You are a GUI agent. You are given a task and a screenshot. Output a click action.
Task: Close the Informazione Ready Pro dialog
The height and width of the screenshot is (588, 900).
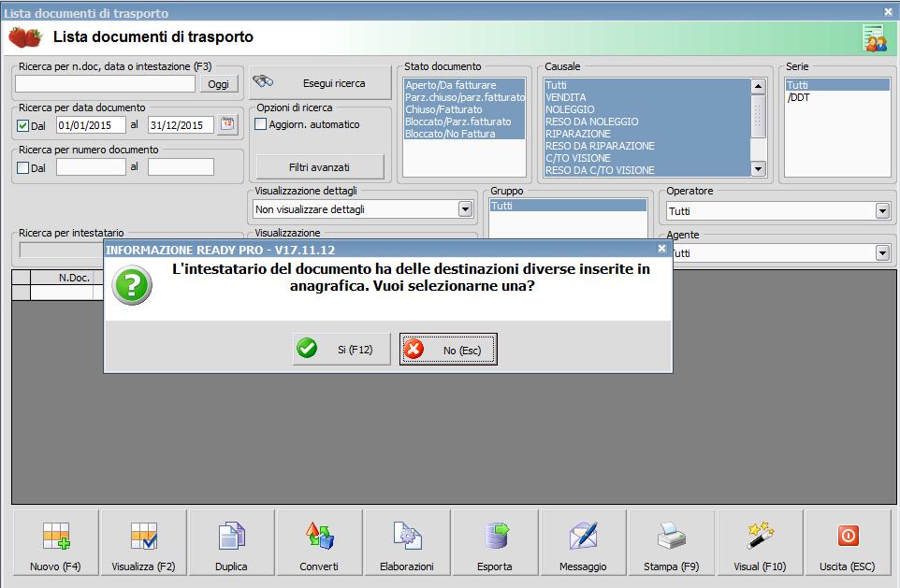(x=661, y=249)
